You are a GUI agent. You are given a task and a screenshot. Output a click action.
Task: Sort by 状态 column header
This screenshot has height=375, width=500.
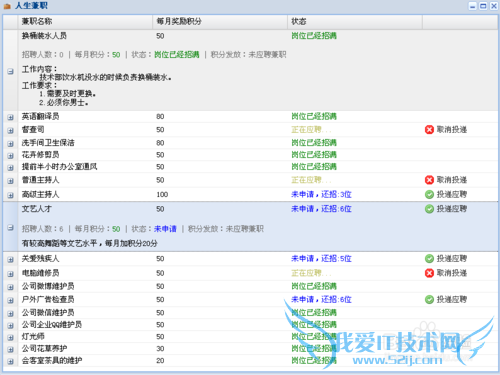[x=355, y=22]
